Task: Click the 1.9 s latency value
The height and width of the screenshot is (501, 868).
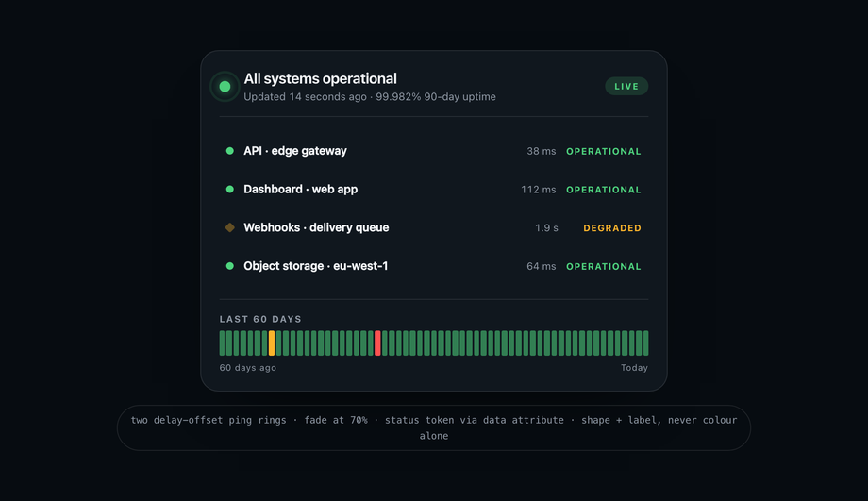Action: tap(546, 228)
